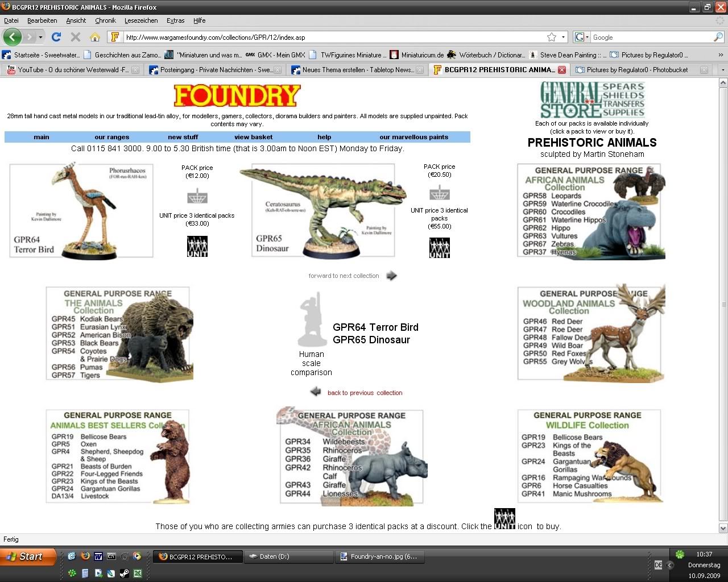Click the forward to next collection arrow
The width and height of the screenshot is (728, 582).
coord(391,276)
